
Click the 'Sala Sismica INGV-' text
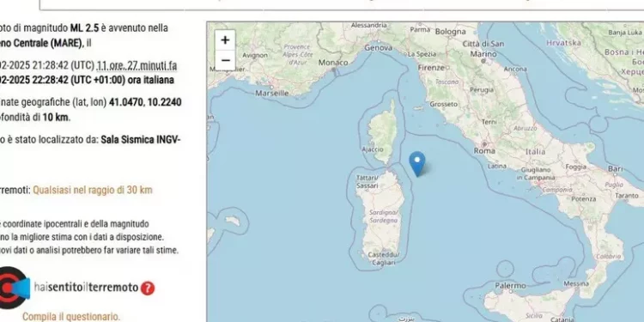(141, 140)
